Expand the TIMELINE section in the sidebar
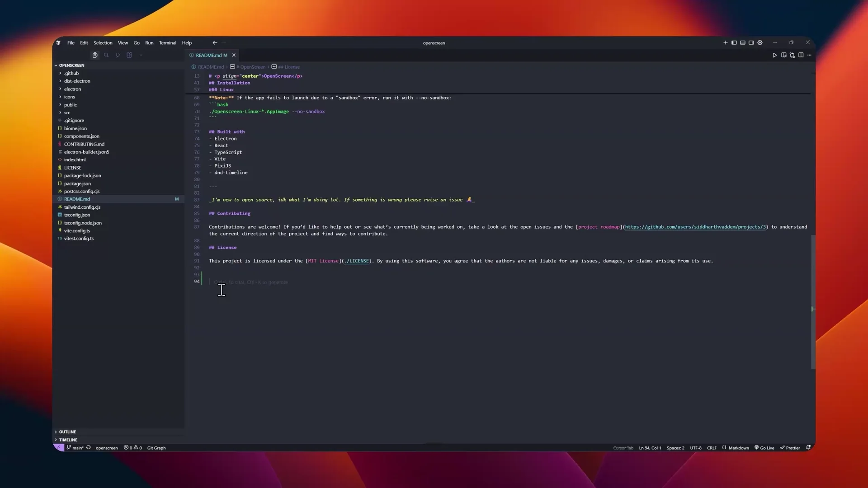Image resolution: width=868 pixels, height=488 pixels. [x=67, y=439]
